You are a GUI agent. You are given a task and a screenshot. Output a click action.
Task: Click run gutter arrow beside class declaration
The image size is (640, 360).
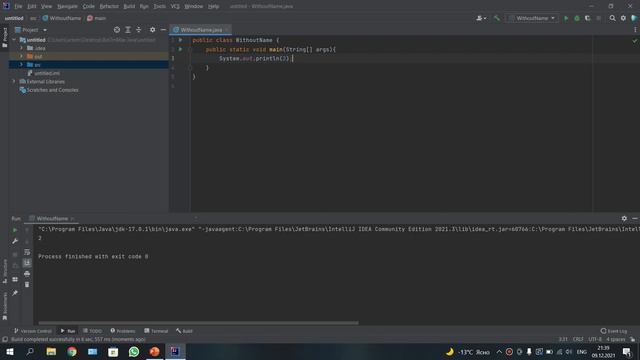point(180,40)
